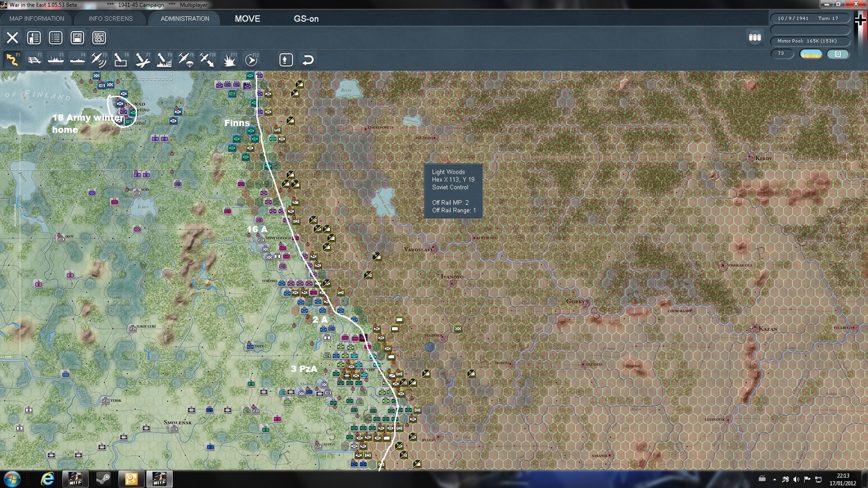This screenshot has width=868, height=488.
Task: Click the save game floppy disk icon
Action: click(x=77, y=38)
